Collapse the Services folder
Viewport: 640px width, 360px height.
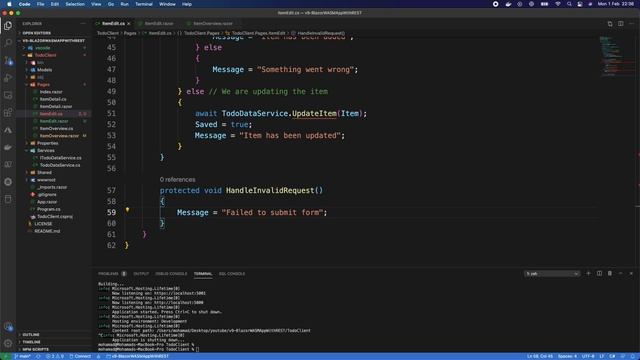point(46,151)
